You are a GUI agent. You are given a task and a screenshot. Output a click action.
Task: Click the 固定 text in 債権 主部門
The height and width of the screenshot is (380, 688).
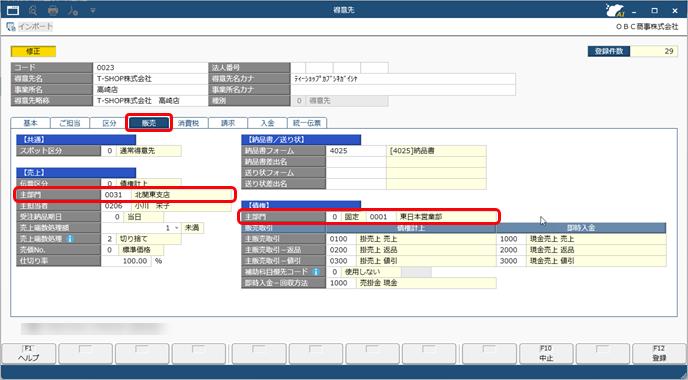[x=352, y=217]
